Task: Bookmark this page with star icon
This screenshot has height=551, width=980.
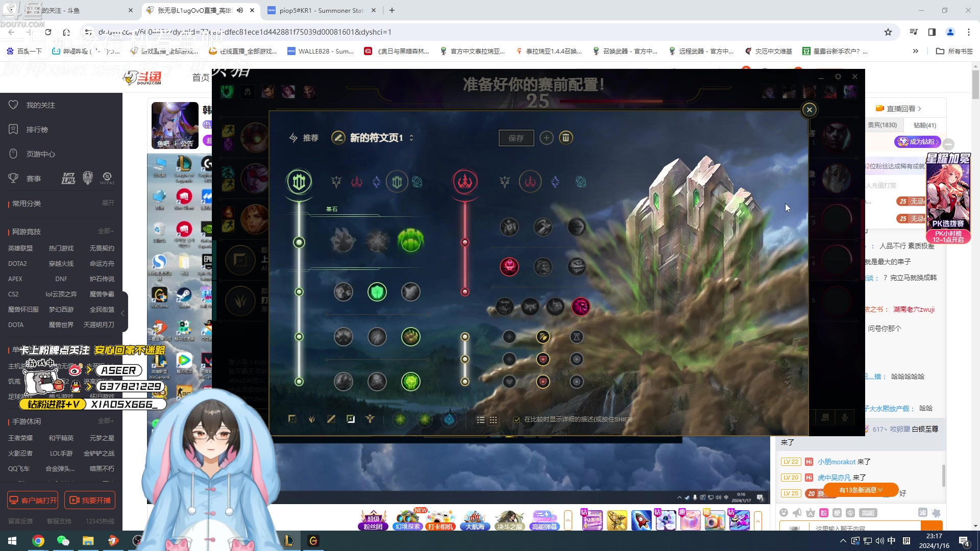Action: pos(888,32)
